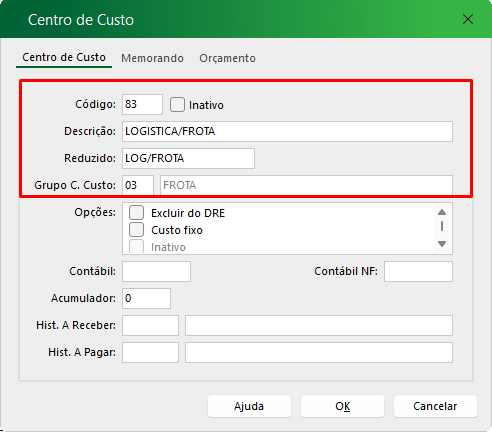Focus the Grupo C. Custo code field
The width and height of the screenshot is (492, 432).
(x=138, y=185)
